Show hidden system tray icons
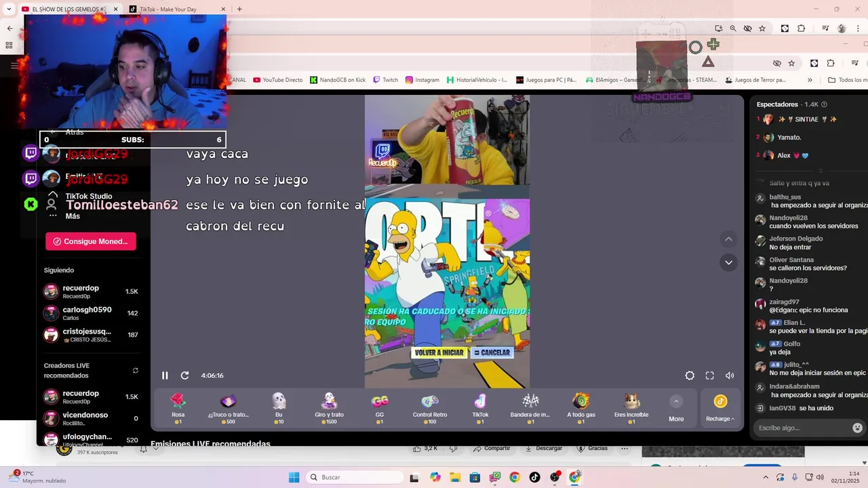This screenshot has height=488, width=868. click(766, 477)
